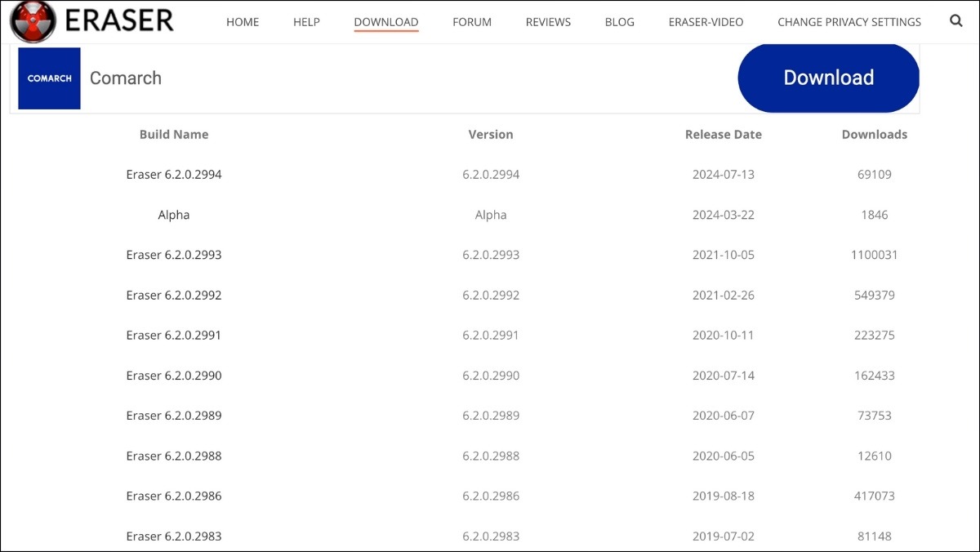Select the version cell 6.2.0.2986
This screenshot has height=552, width=980.
(x=491, y=496)
